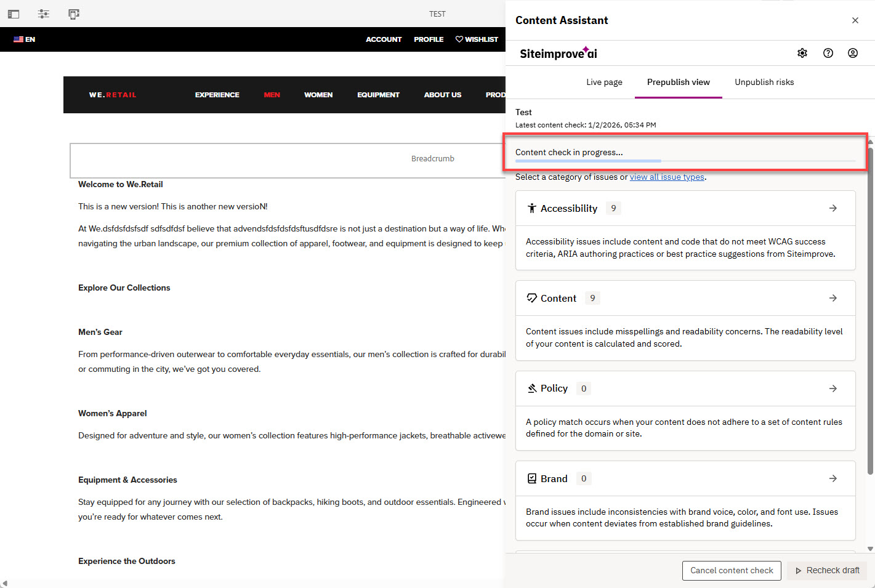Viewport: 875px width, 588px height.
Task: Click the Experience the Outdoors heading
Action: click(127, 561)
